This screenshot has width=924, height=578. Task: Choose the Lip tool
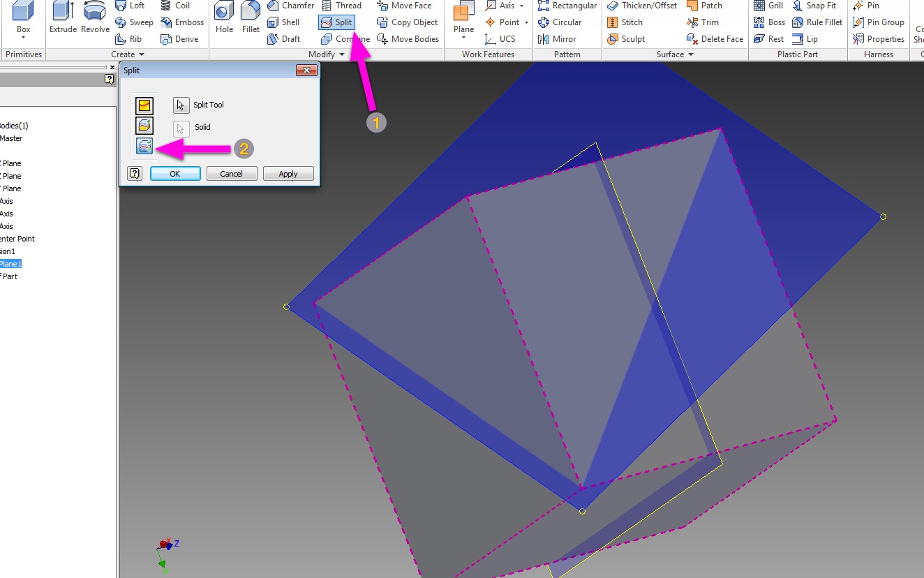click(x=805, y=39)
